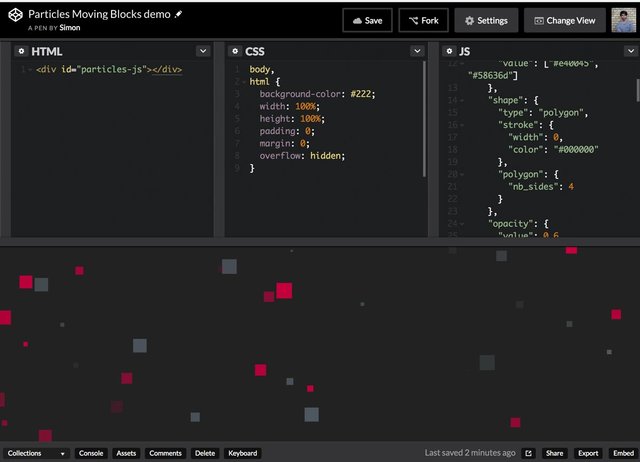Expand the HTML panel dropdown arrow

click(x=203, y=51)
